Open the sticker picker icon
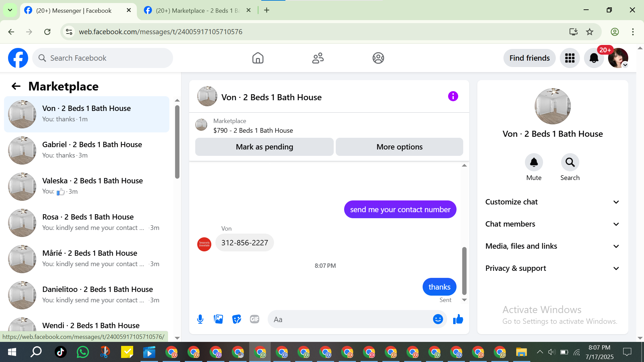This screenshot has height=362, width=644. [x=236, y=319]
